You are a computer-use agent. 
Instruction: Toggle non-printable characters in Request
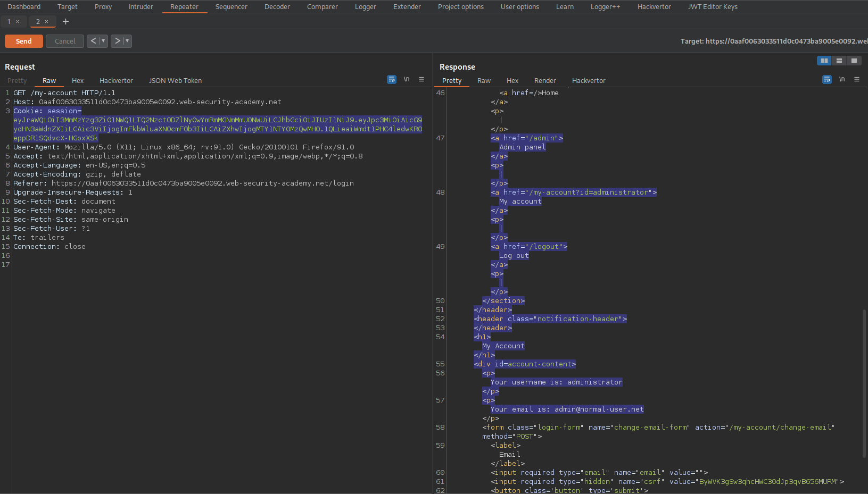[407, 79]
